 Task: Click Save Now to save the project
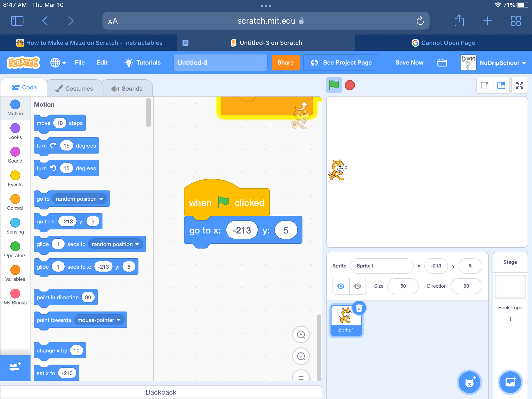pyautogui.click(x=409, y=63)
